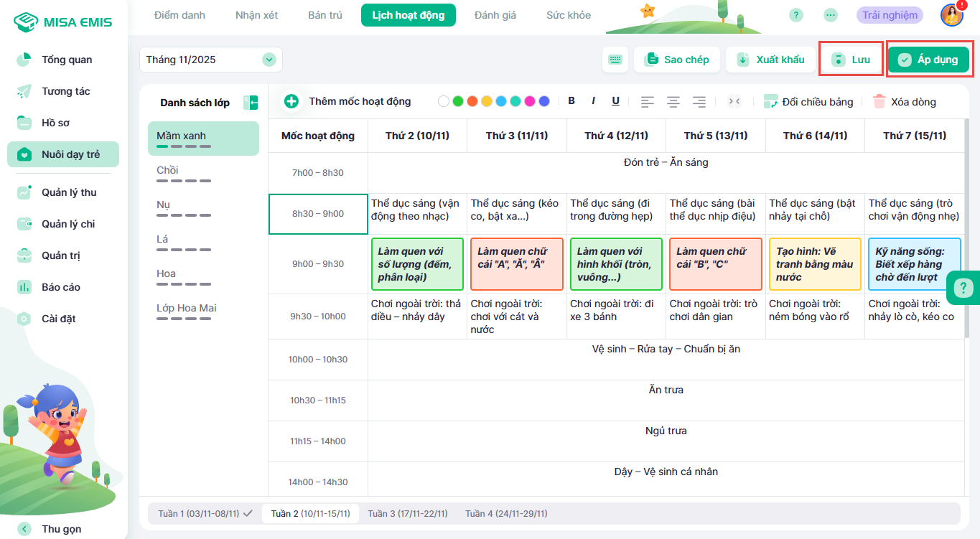Toggle italic formatting

pos(593,101)
